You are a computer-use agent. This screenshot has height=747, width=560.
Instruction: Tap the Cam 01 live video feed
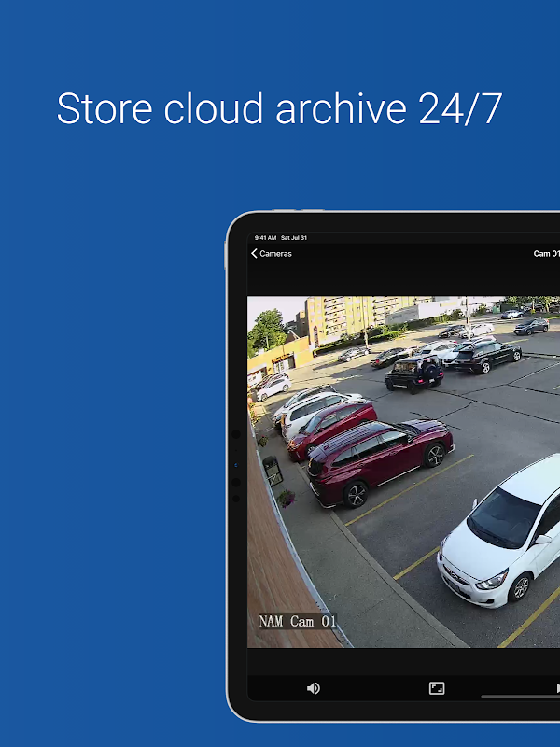[x=403, y=472]
